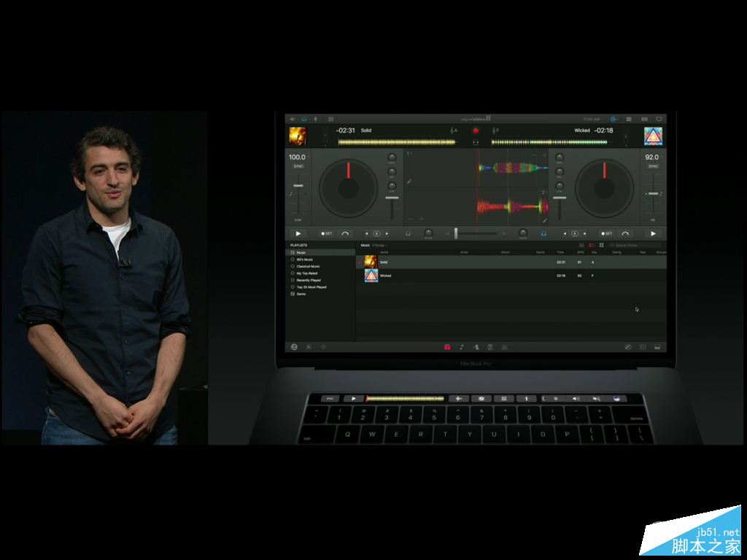Viewport: 747px width, 560px height.
Task: Click the crossfader handle
Action: click(x=456, y=233)
